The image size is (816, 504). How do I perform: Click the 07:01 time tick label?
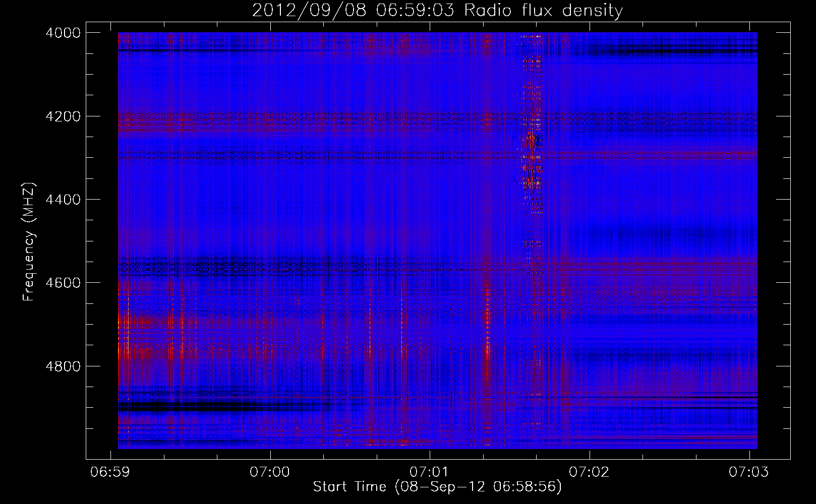[430, 472]
